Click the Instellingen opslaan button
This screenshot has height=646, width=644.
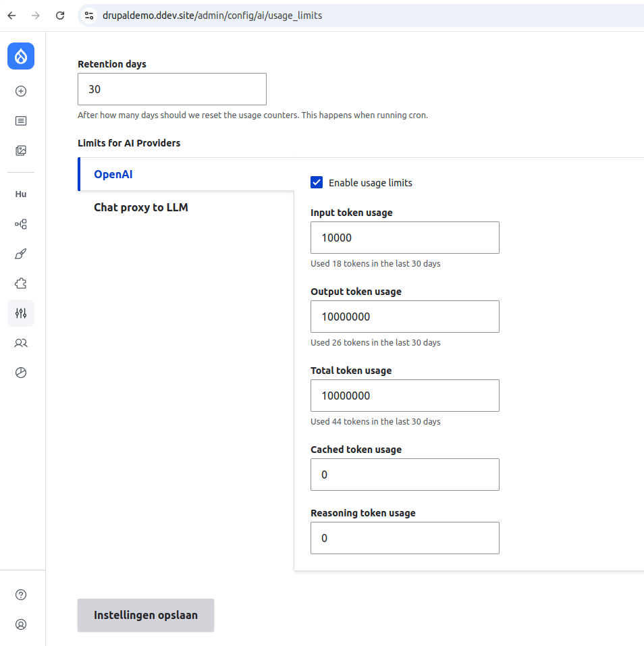click(146, 615)
